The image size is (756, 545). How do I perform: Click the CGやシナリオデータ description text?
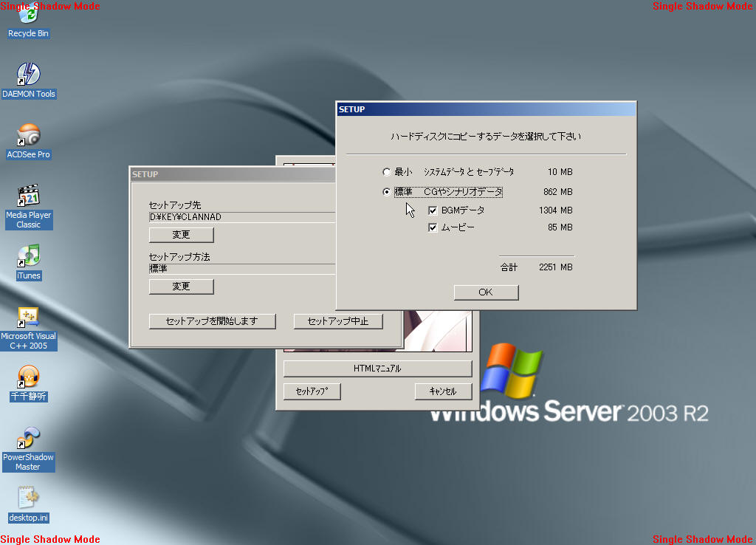pos(463,192)
